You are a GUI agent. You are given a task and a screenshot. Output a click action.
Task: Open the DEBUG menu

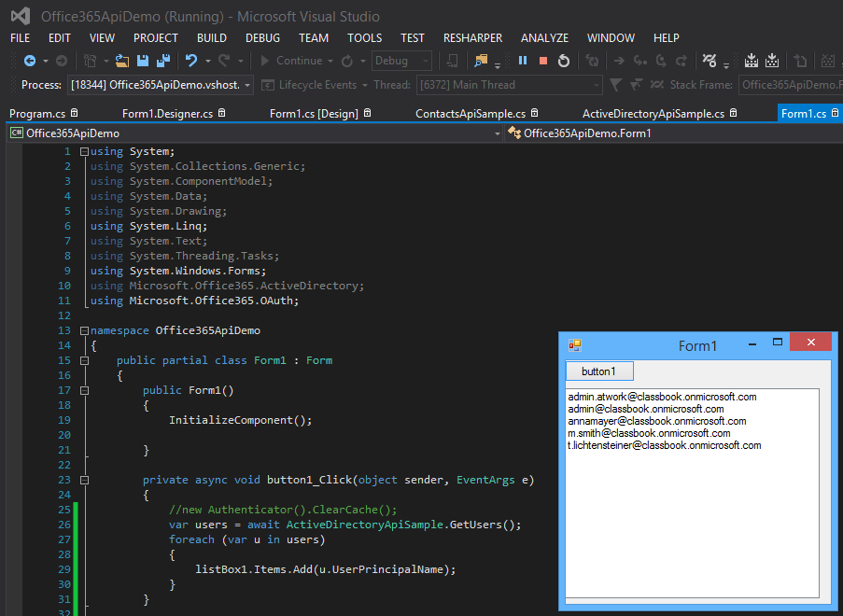pyautogui.click(x=262, y=38)
